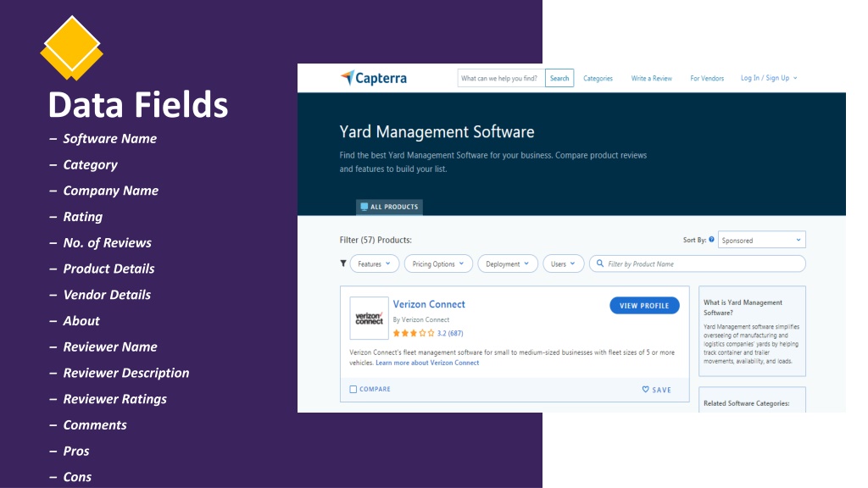Click the 'Reviewer Name' bullet
This screenshot has width=868, height=488.
[x=110, y=347]
